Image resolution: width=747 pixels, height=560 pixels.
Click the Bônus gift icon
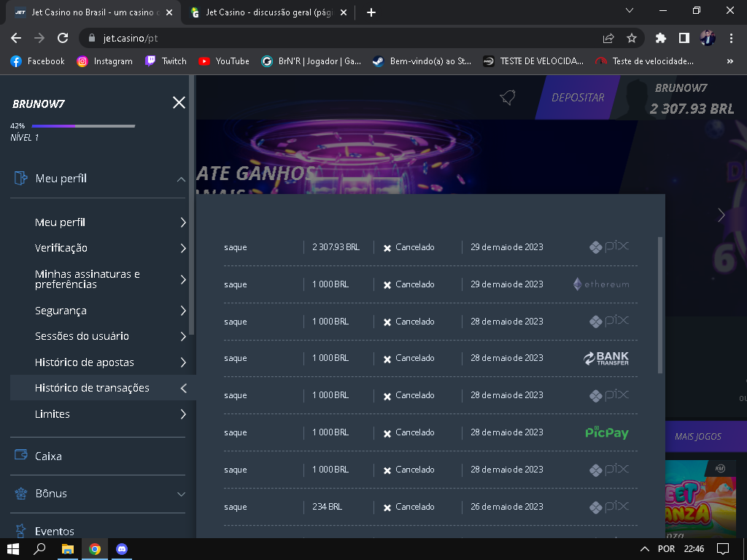coord(21,494)
